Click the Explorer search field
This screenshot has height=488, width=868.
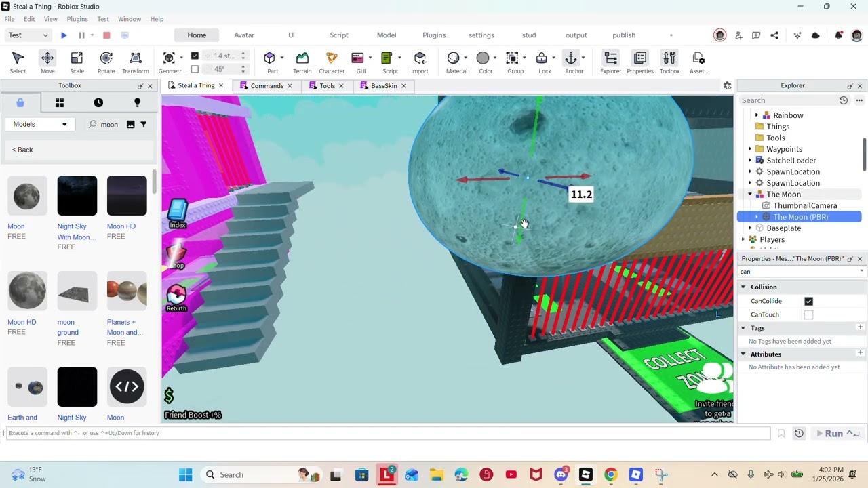point(788,100)
